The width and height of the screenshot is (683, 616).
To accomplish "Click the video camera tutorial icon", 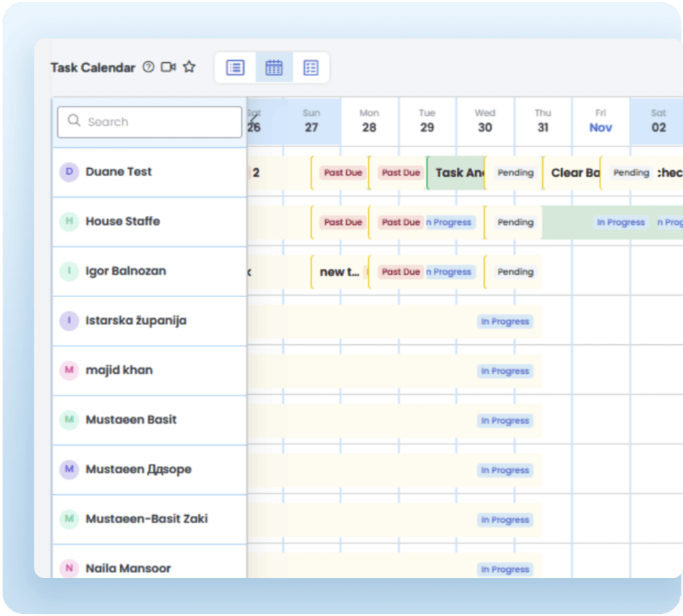I will coord(168,67).
